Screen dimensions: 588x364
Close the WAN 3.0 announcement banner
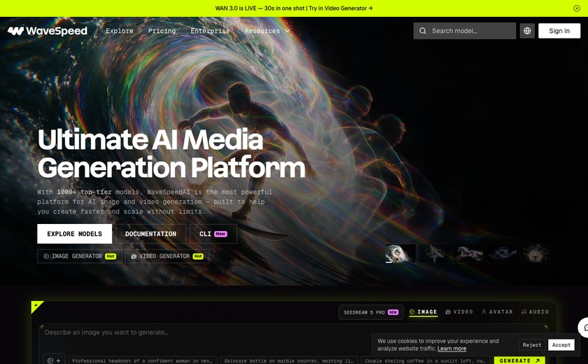pos(576,8)
